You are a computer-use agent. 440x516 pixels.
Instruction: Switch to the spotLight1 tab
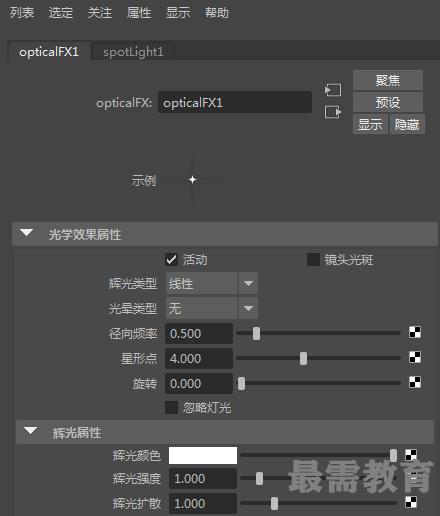click(x=133, y=52)
